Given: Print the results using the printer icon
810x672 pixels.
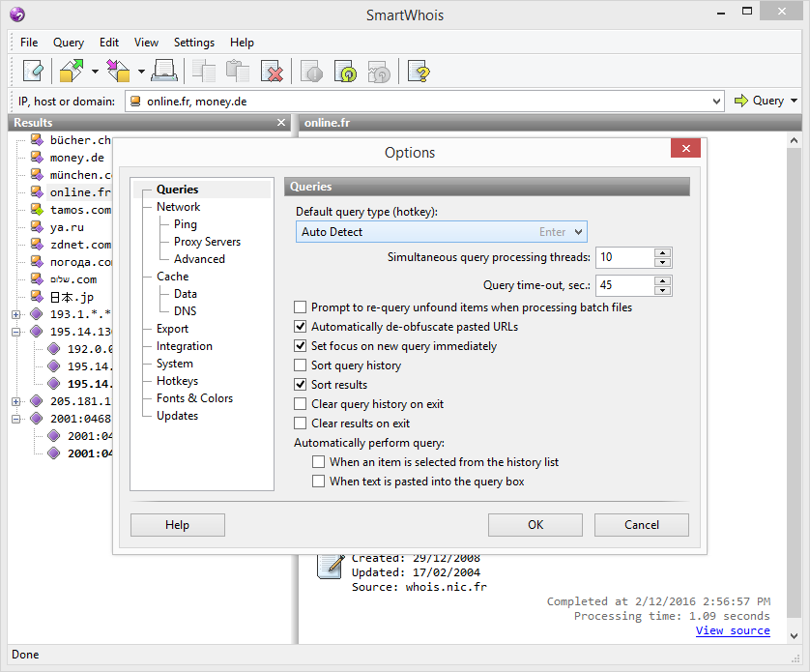Looking at the screenshot, I should point(164,70).
